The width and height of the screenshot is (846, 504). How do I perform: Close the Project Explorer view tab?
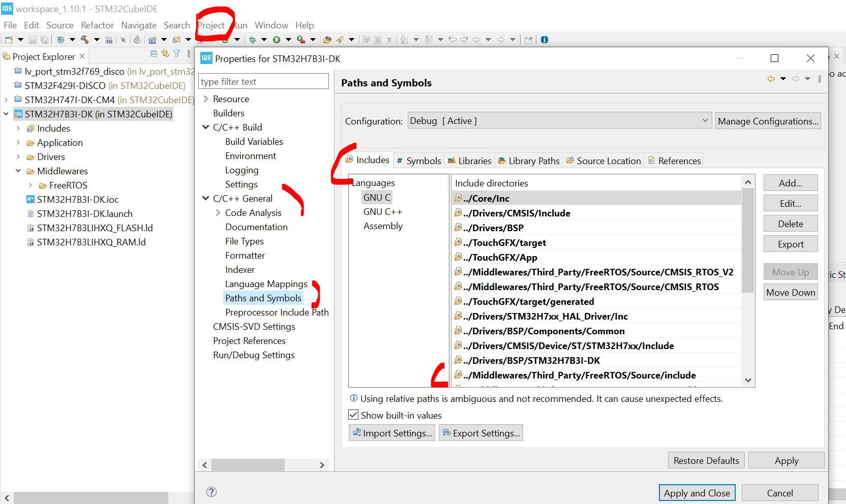(x=82, y=56)
